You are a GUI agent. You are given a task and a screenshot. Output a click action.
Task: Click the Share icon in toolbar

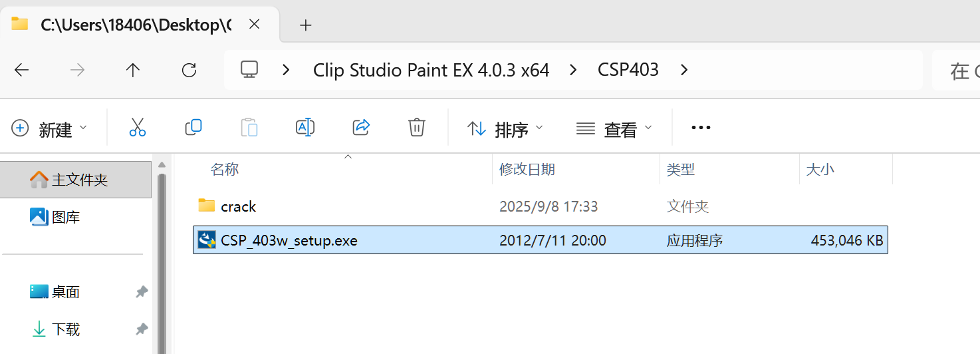360,128
